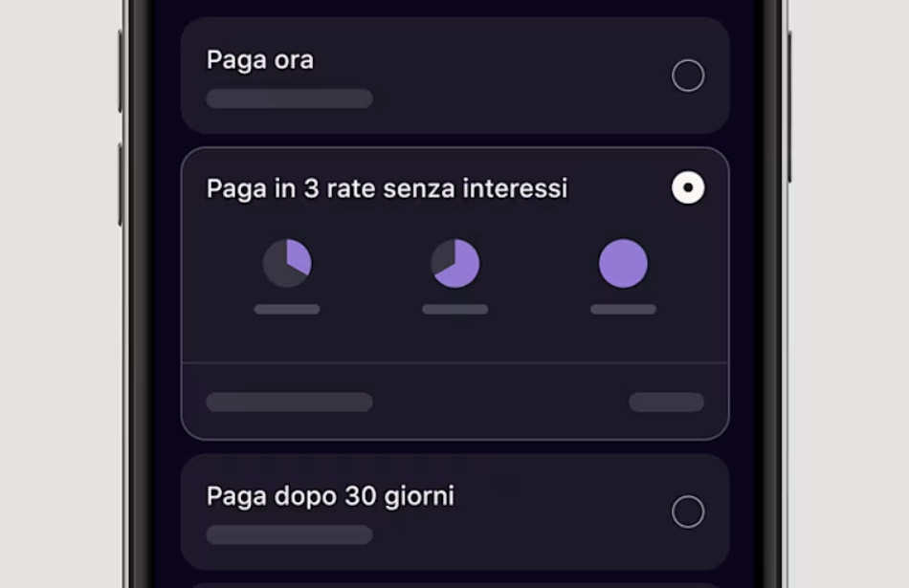
Task: Click the bottom-left placeholder bar in installments card
Action: [289, 402]
